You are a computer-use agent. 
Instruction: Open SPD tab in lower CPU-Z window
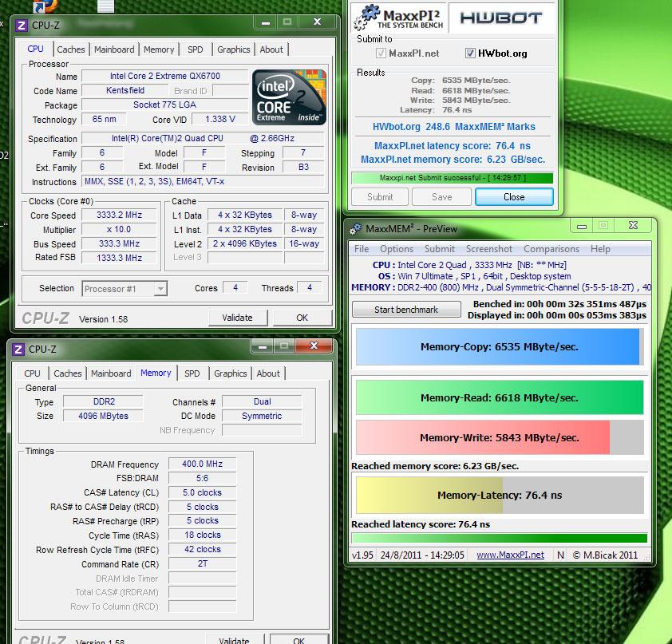192,373
